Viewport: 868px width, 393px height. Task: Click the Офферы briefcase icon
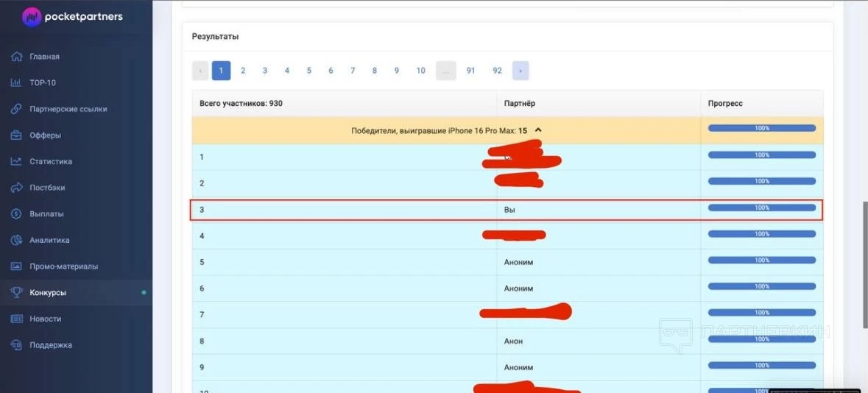(x=15, y=135)
